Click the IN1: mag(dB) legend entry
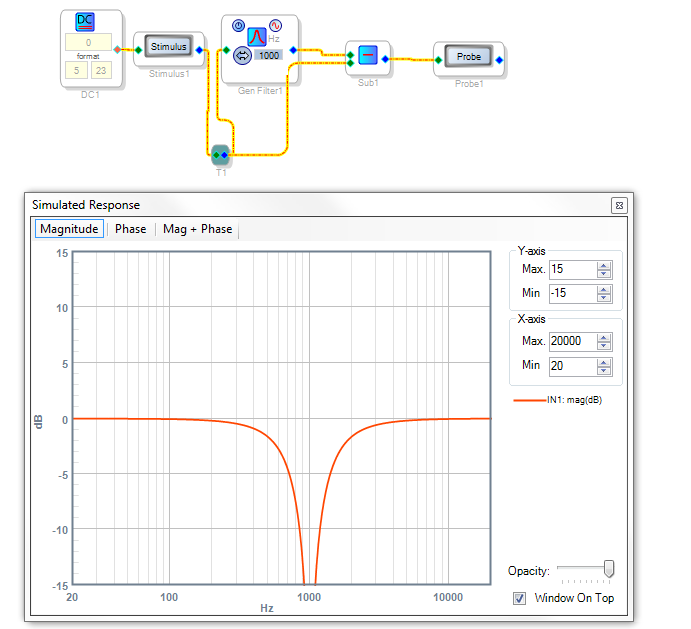This screenshot has height=629, width=691. pos(557,400)
